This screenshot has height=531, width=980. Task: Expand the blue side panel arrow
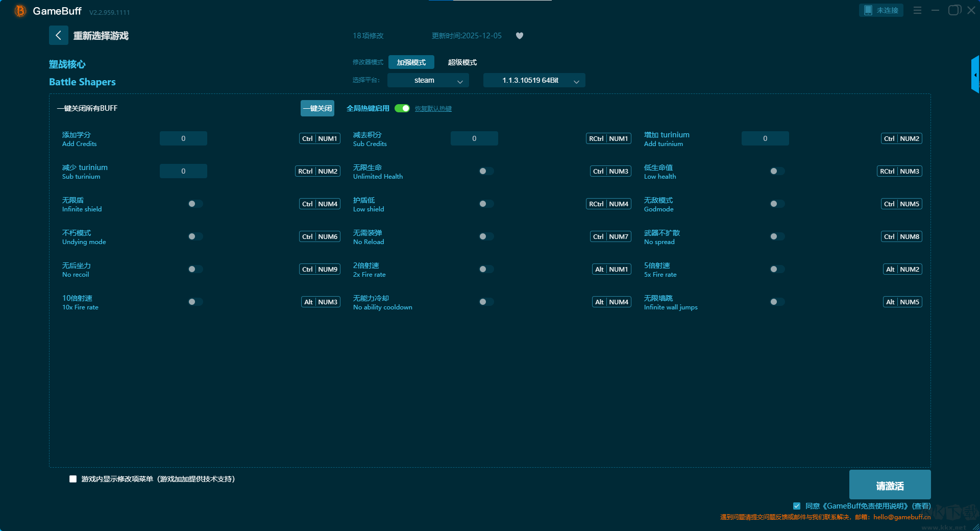pyautogui.click(x=975, y=75)
